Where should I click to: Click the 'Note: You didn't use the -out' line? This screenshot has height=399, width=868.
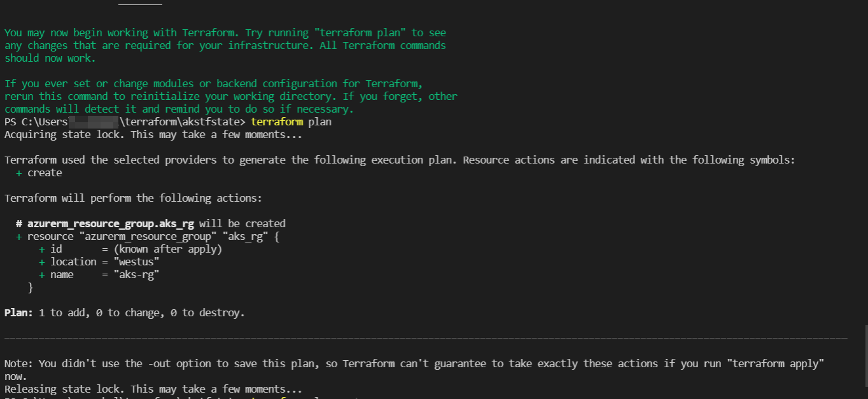(414, 363)
